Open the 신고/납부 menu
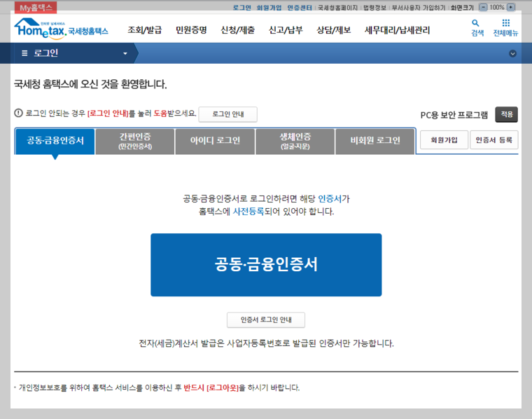532x419 pixels. (x=286, y=30)
